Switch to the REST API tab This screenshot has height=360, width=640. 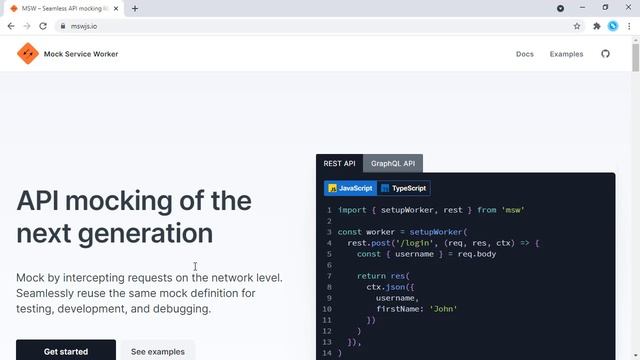[339, 163]
